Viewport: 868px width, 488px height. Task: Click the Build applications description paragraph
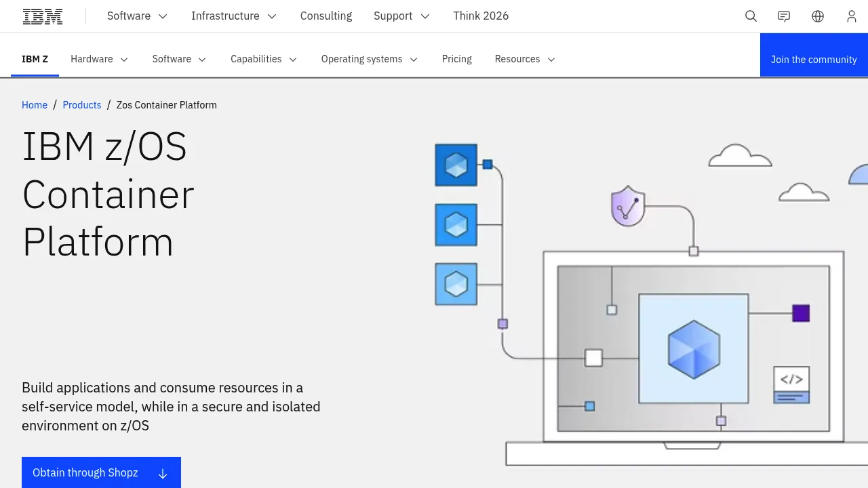click(171, 407)
